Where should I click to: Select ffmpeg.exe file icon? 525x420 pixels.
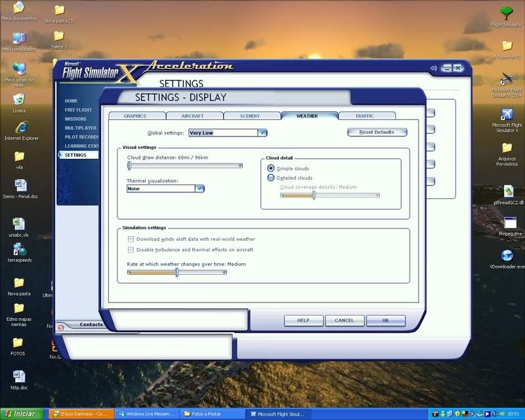coord(510,223)
